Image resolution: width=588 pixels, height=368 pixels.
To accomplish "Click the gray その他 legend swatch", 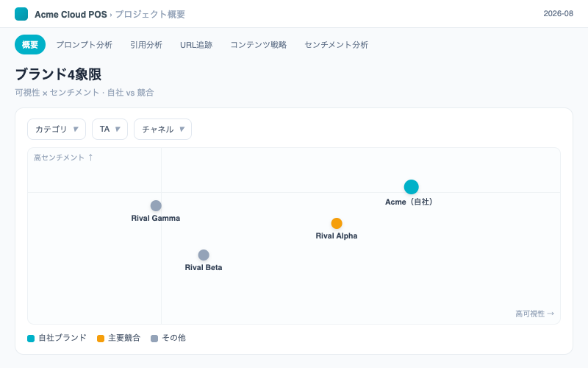I will (x=154, y=339).
